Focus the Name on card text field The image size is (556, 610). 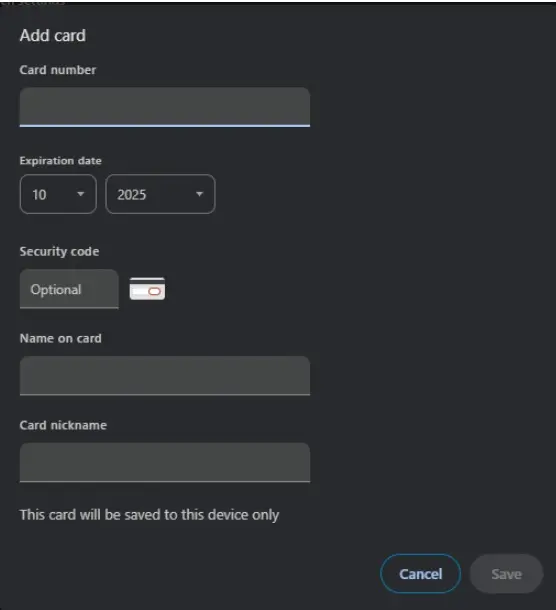pyautogui.click(x=165, y=375)
